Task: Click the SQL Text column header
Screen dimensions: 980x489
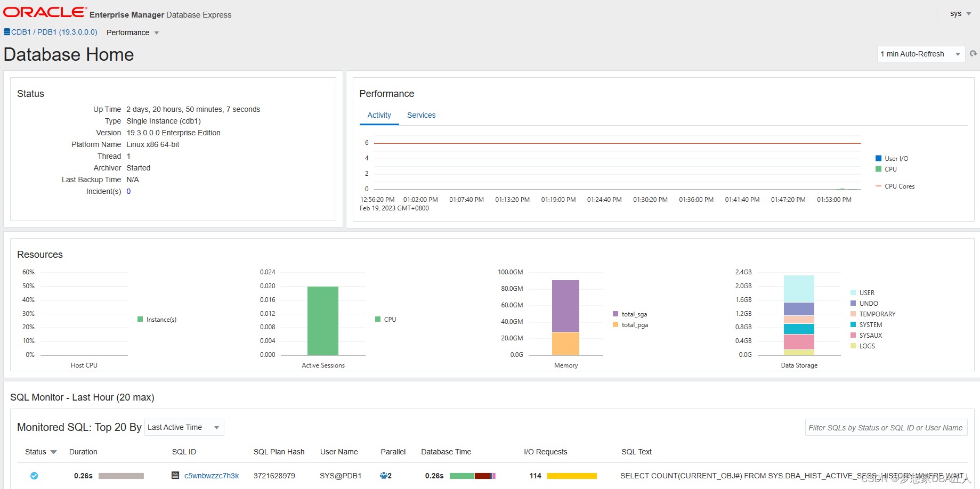Action: [636, 452]
